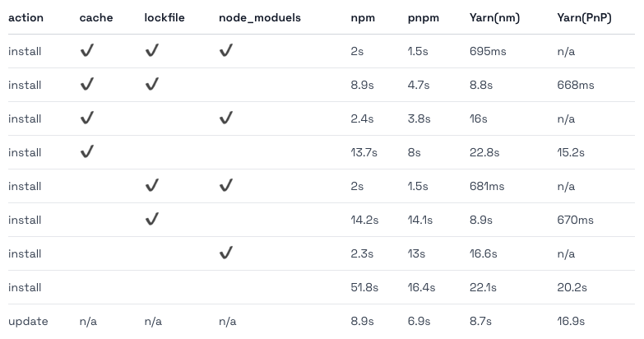Screen dimensions: 644x339
Task: Click the lockfile checkmark in the 681ms Yarn row
Action: (151, 186)
